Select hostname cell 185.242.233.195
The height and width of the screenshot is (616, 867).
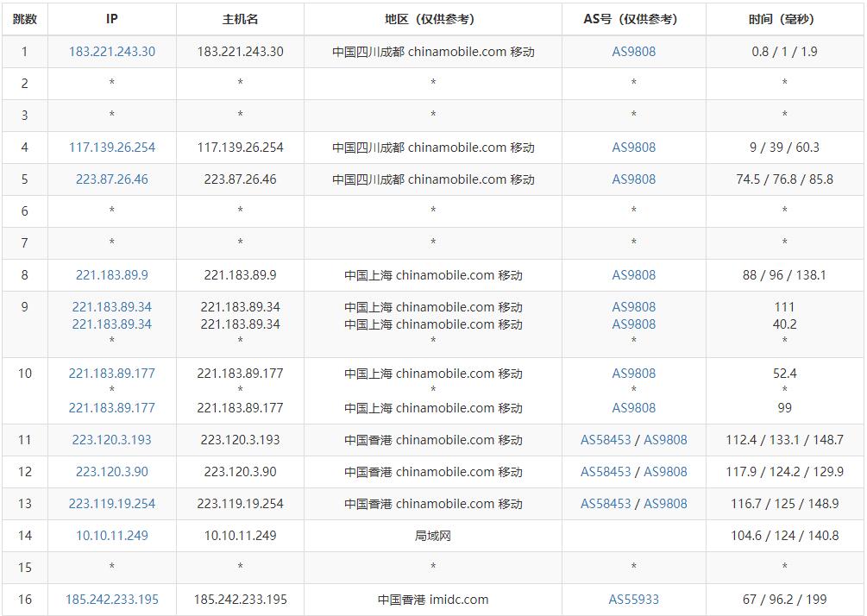(240, 600)
